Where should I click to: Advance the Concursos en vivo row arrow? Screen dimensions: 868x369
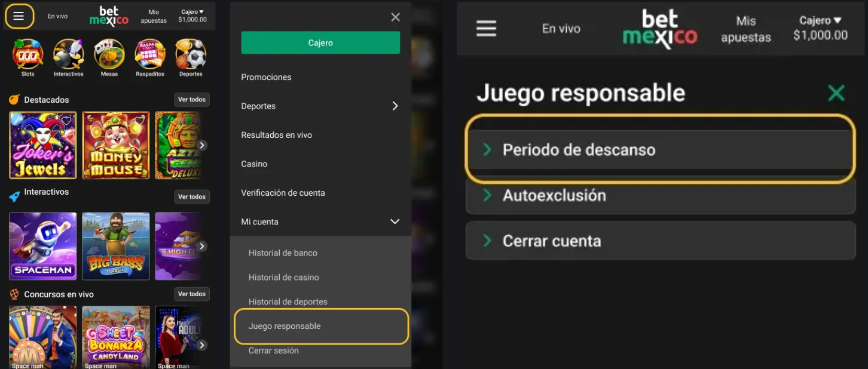(x=203, y=345)
